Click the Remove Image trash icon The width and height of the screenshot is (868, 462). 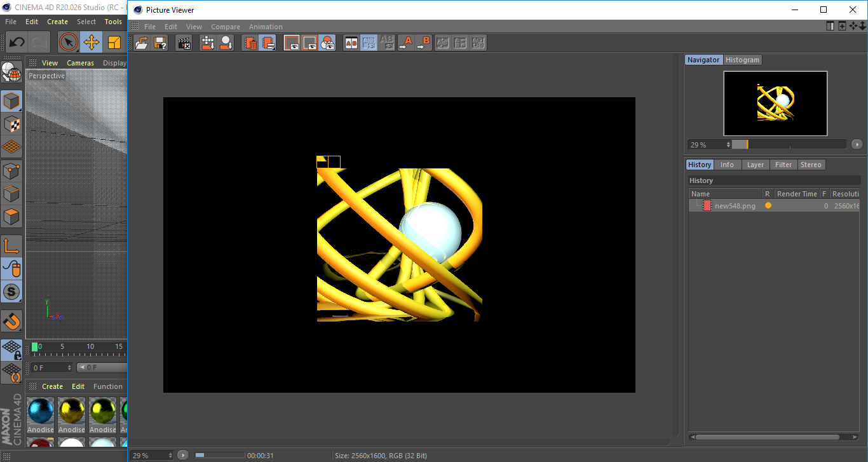(251, 43)
